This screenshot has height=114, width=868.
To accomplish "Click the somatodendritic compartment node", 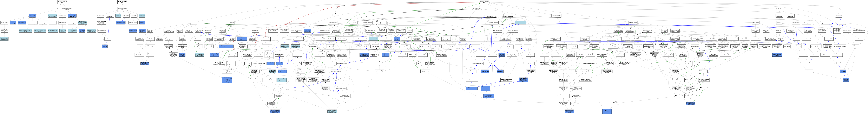I will tap(110, 16).
